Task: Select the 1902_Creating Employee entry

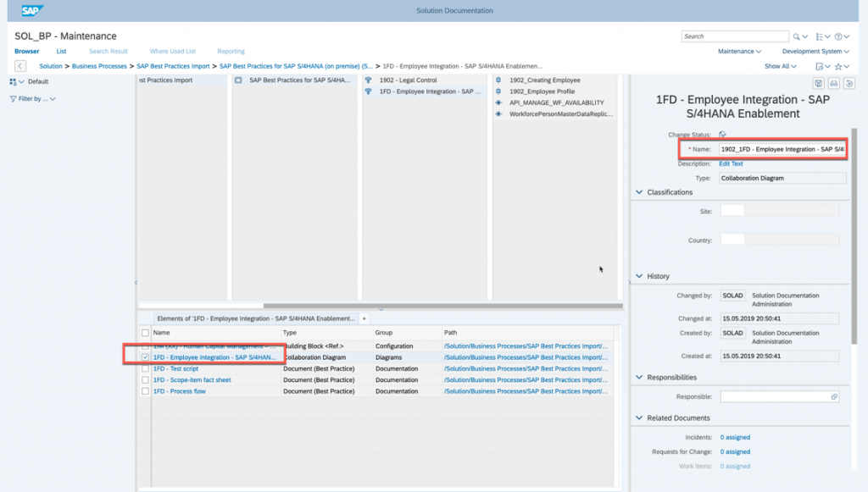Action: (545, 80)
